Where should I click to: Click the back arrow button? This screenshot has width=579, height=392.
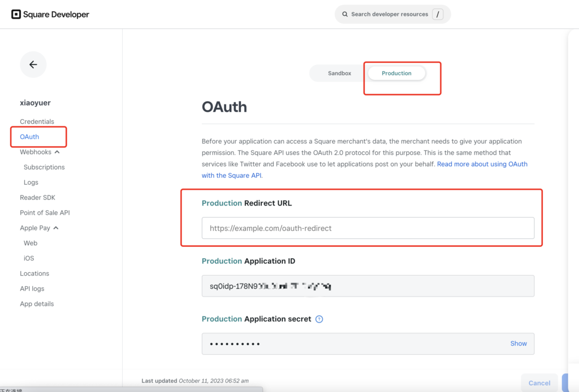(x=33, y=64)
